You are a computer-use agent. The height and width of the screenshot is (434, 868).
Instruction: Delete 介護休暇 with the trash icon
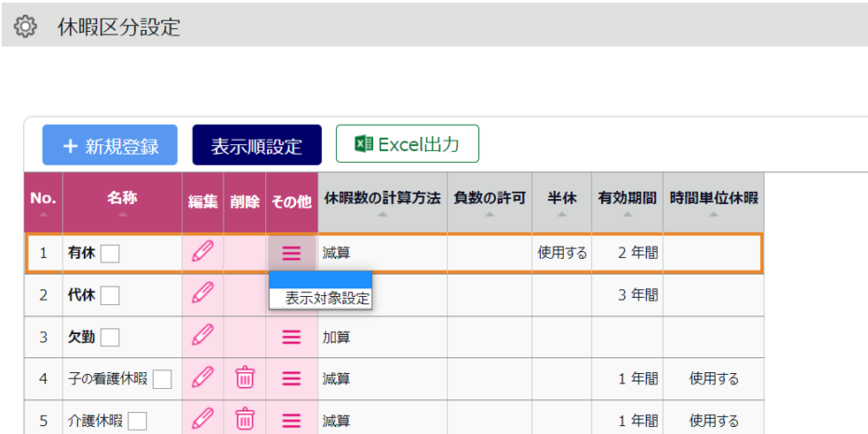click(x=245, y=420)
